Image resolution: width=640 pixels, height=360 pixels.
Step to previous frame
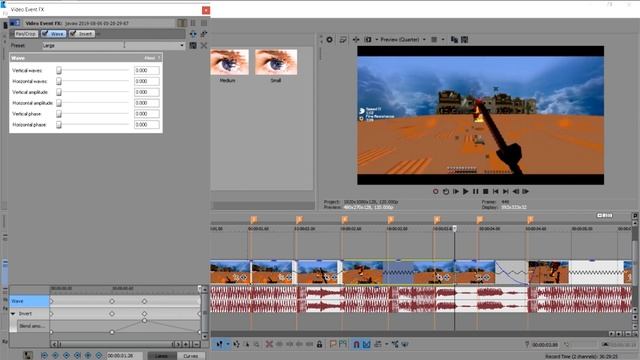click(516, 191)
